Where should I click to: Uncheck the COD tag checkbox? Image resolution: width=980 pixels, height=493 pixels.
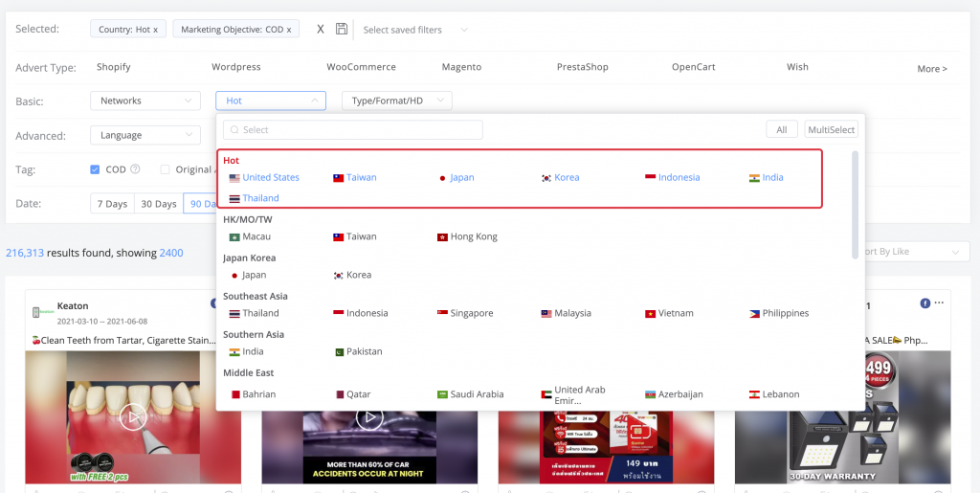point(95,169)
